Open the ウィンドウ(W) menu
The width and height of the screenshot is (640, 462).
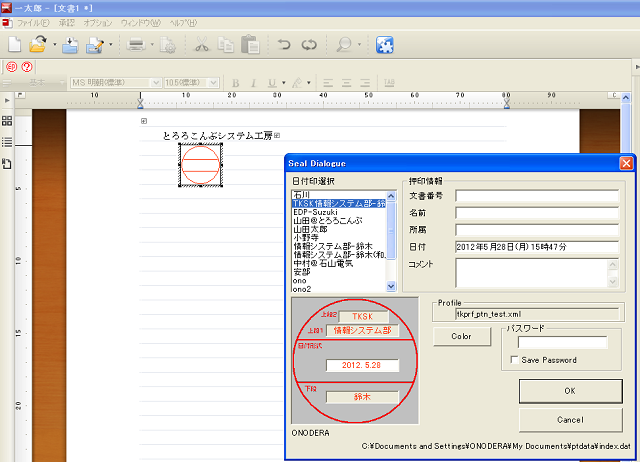pyautogui.click(x=141, y=23)
